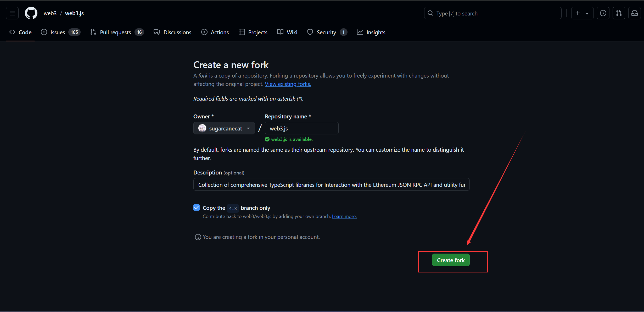The height and width of the screenshot is (312, 644).
Task: Open the Issues icon in header
Action: [603, 13]
